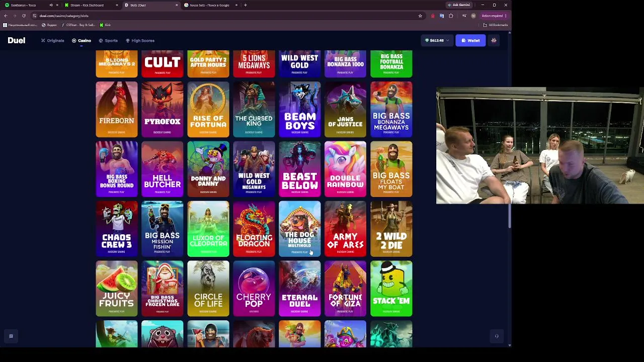Go to the Originals section
This screenshot has height=362, width=644.
(x=53, y=40)
